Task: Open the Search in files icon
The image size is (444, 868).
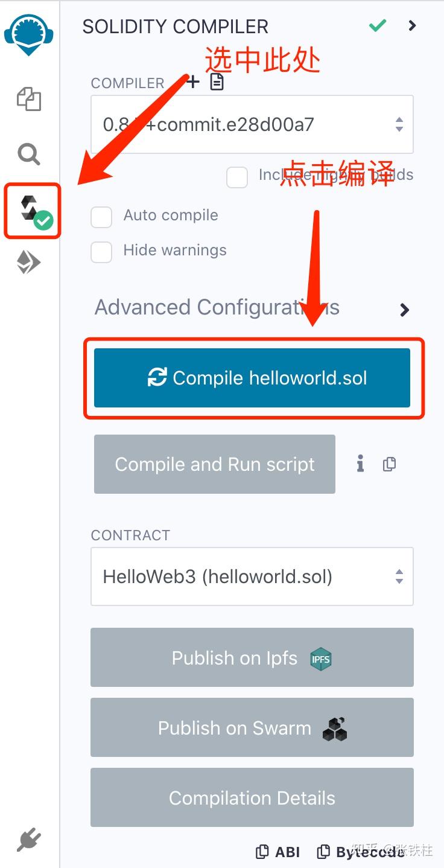Action: tap(29, 155)
